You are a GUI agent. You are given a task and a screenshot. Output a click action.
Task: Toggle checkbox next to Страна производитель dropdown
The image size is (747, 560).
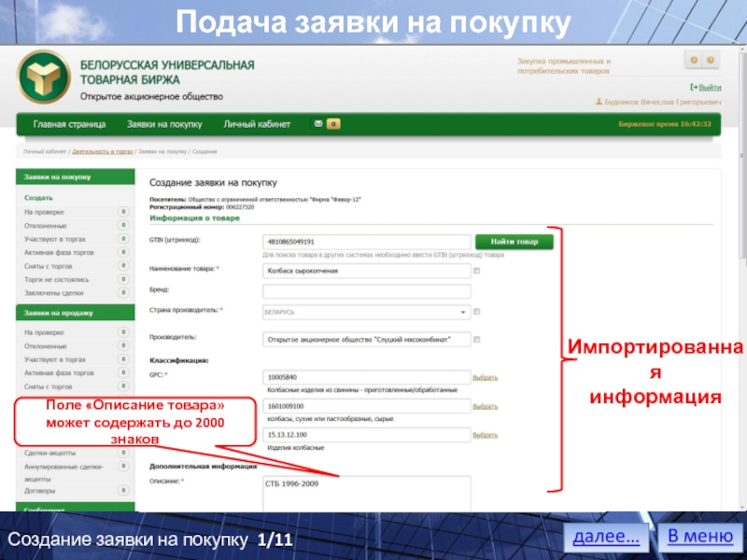[476, 312]
